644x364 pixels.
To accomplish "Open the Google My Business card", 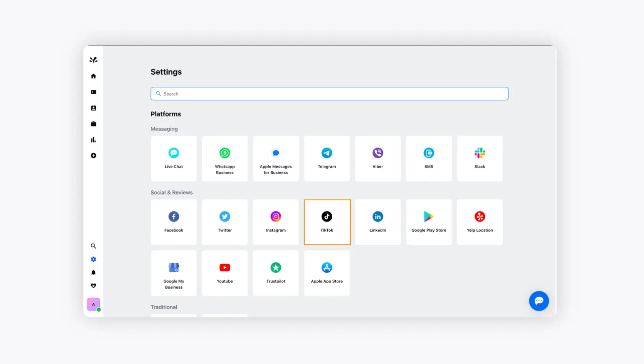I will coord(174,273).
